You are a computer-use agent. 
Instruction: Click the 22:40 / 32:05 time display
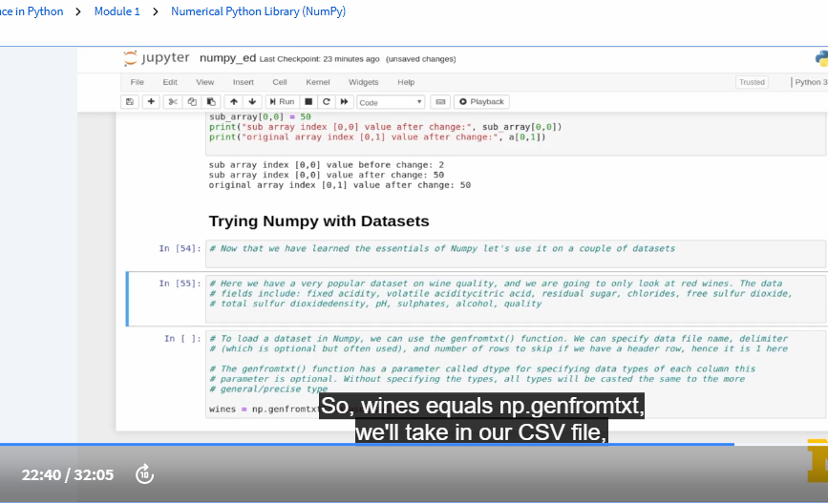68,475
